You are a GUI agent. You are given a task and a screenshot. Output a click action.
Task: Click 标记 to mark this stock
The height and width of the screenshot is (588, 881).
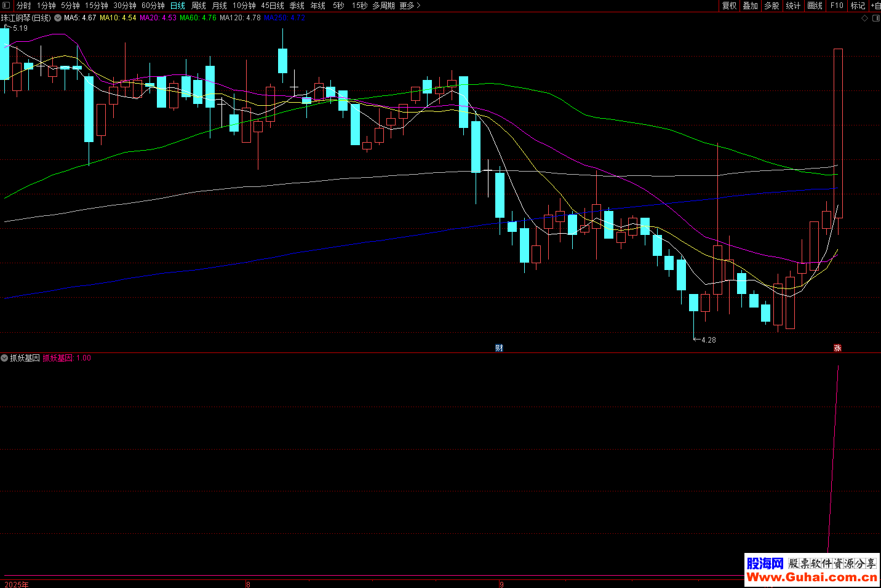(x=858, y=6)
